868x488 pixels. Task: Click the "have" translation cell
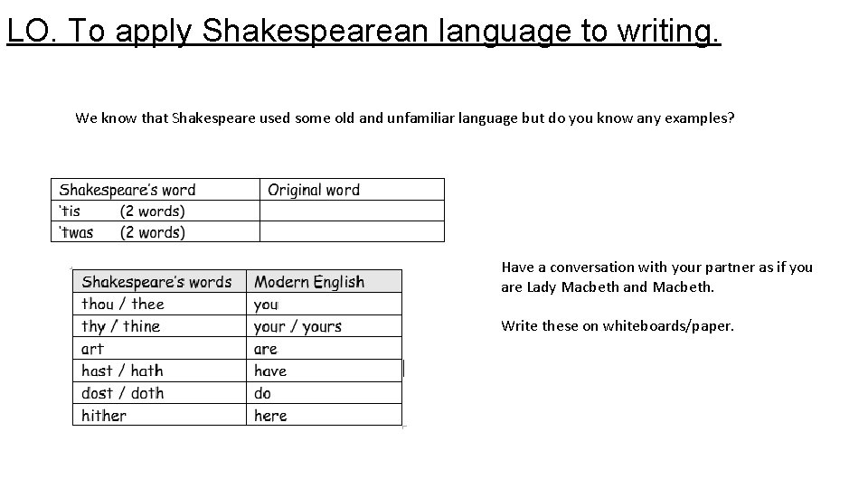(324, 371)
